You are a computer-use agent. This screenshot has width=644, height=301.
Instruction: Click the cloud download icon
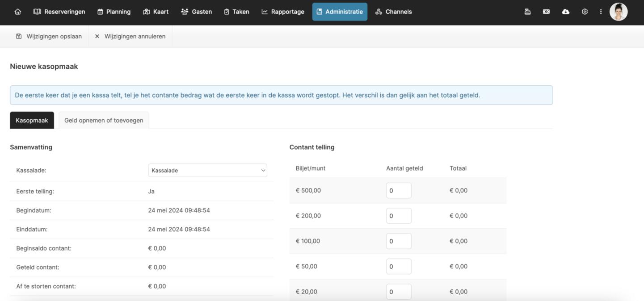565,12
